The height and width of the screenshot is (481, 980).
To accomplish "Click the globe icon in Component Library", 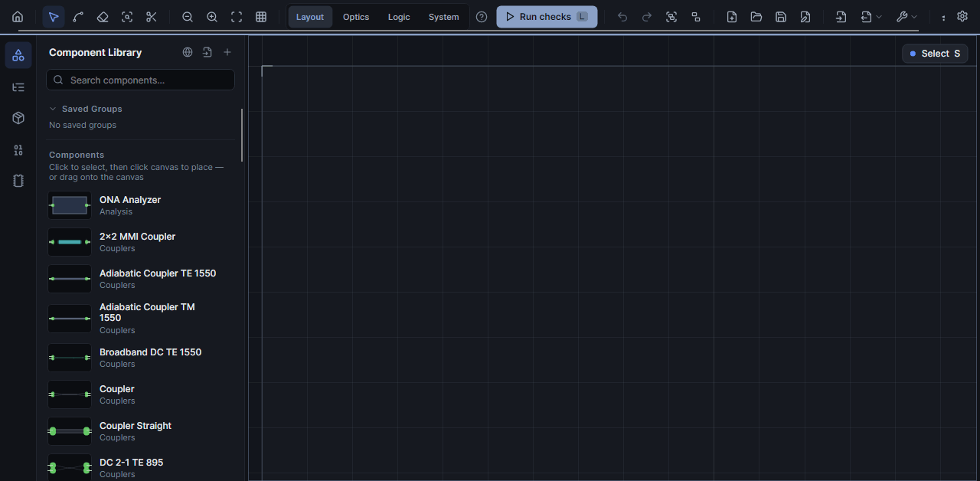I will (x=188, y=52).
